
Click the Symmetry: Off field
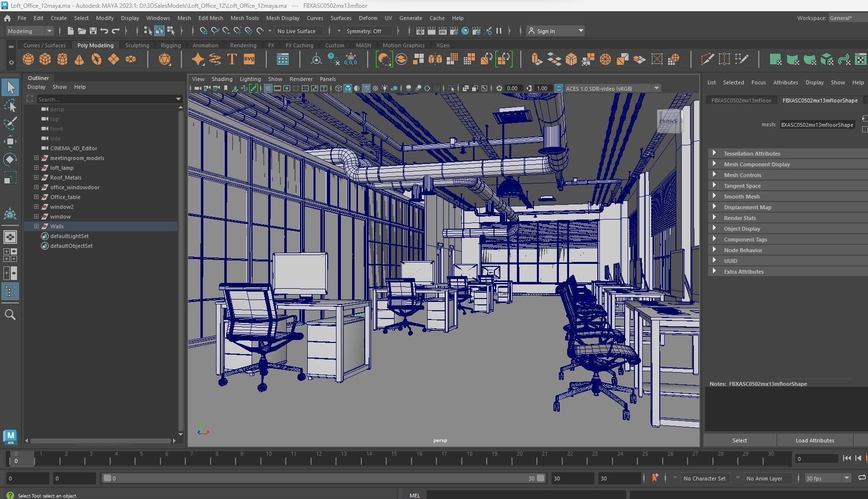coord(368,31)
